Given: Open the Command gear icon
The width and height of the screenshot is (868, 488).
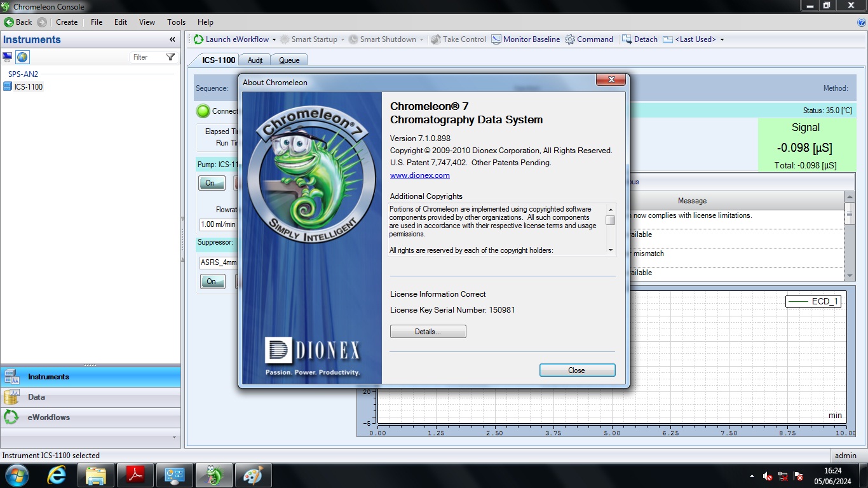Looking at the screenshot, I should pos(570,39).
